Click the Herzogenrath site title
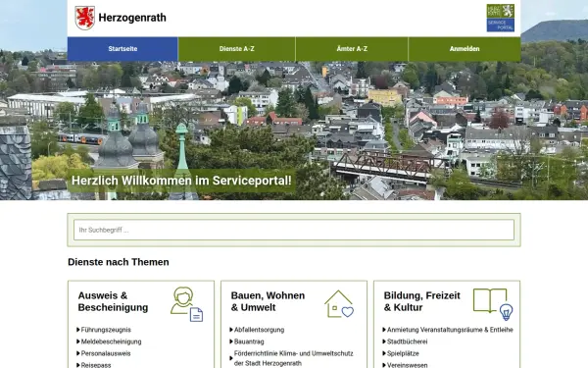 (132, 18)
